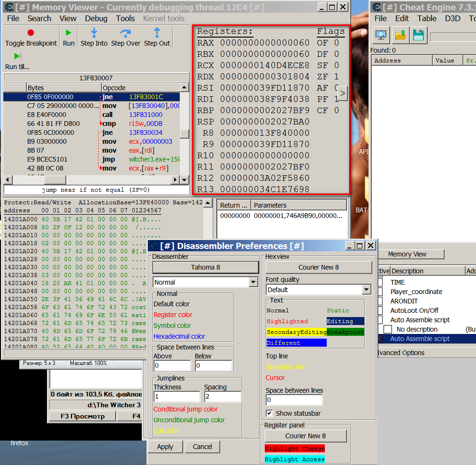Click the Step Out icon
Screen dimensions: 476x465
(157, 32)
